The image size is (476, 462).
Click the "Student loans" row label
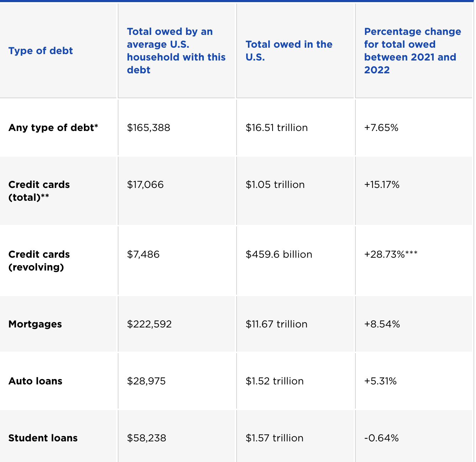(x=43, y=438)
